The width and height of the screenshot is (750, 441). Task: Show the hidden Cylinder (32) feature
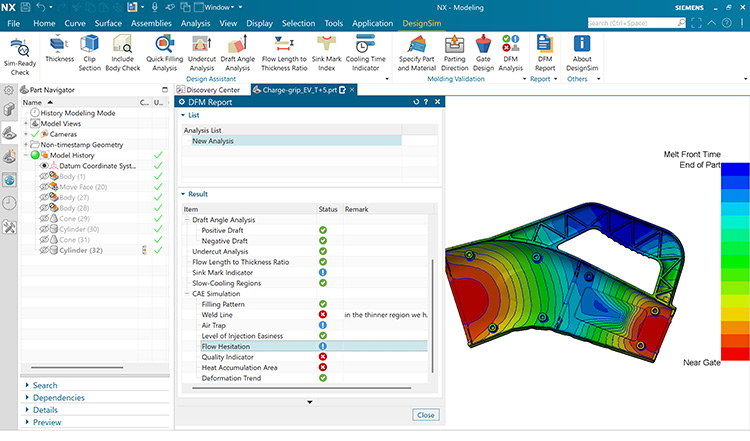pyautogui.click(x=44, y=250)
